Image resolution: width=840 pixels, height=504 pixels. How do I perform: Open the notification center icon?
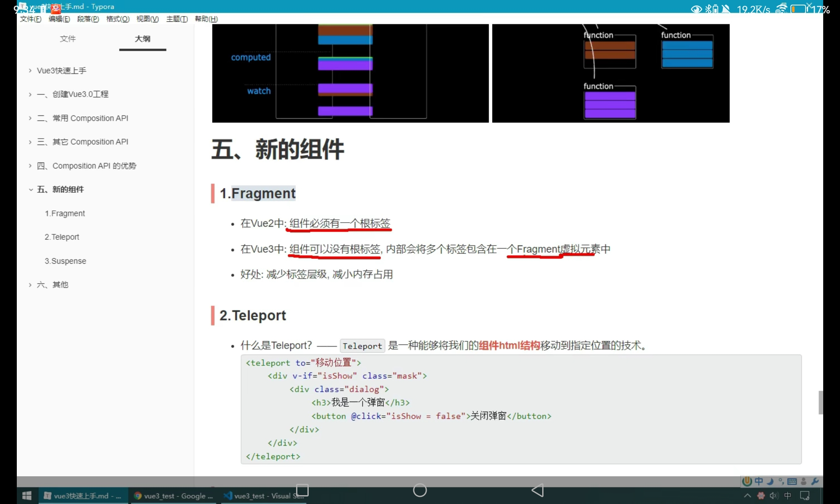pyautogui.click(x=805, y=496)
